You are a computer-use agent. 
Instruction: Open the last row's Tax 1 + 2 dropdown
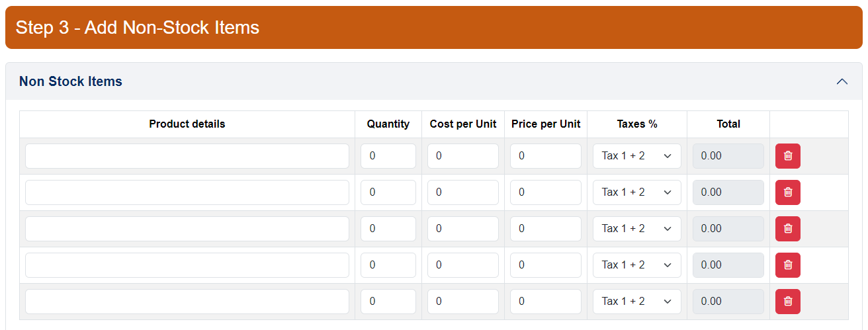tap(636, 302)
